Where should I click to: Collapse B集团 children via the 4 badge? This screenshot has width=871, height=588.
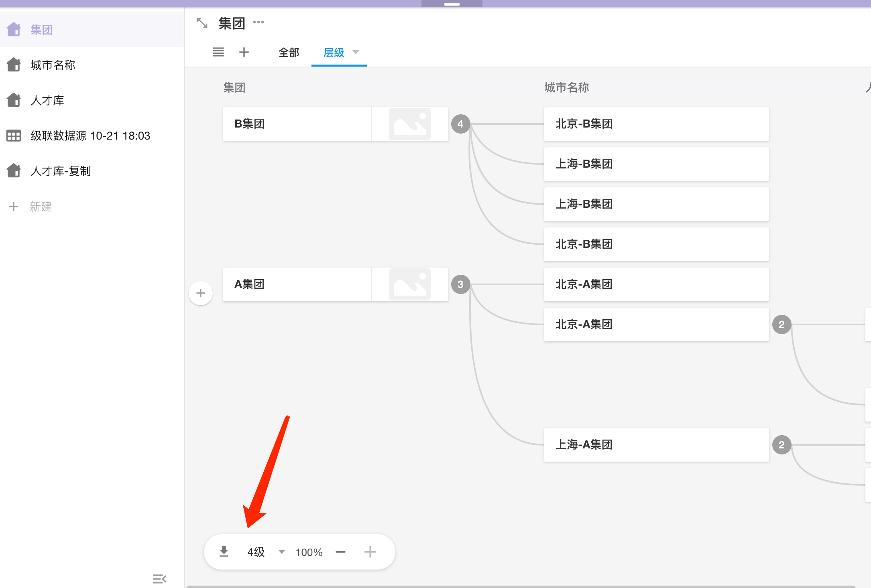460,124
